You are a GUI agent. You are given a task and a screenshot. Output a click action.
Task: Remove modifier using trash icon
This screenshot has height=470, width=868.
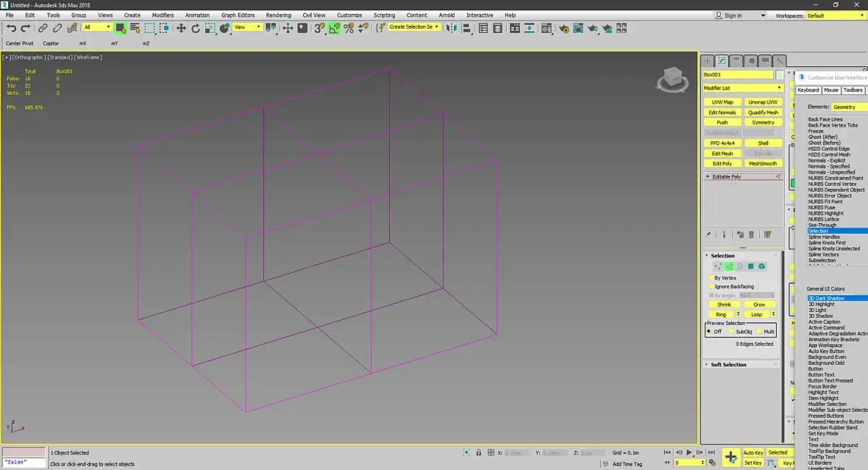(751, 235)
